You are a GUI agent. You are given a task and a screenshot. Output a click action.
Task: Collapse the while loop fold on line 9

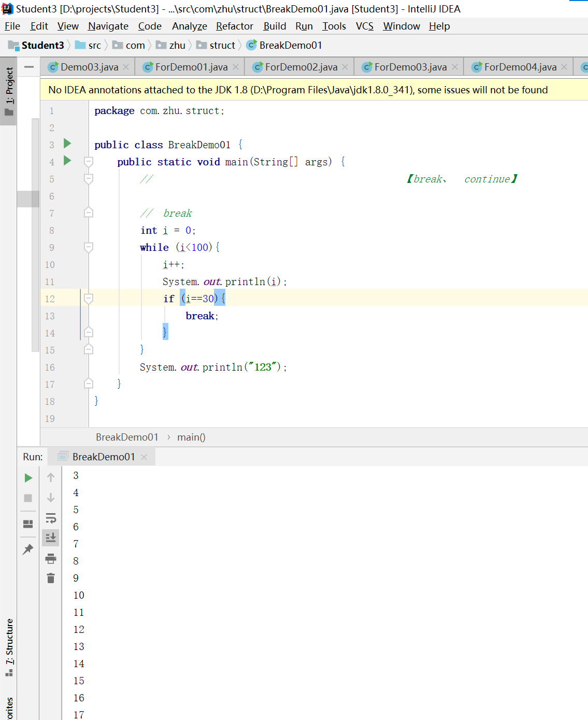point(89,247)
